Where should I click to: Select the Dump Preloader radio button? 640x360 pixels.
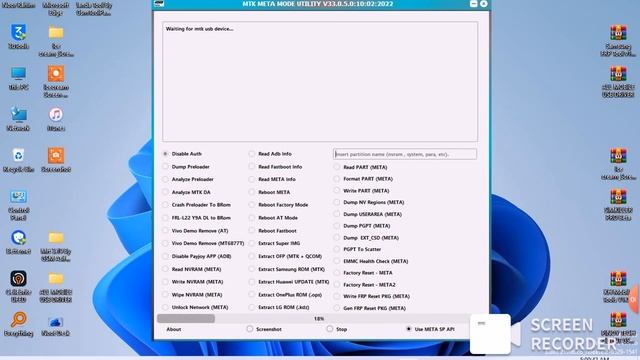pos(187,167)
